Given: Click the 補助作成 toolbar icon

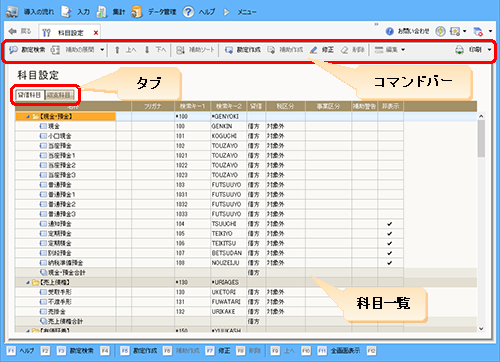Looking at the screenshot, I should 271,50.
